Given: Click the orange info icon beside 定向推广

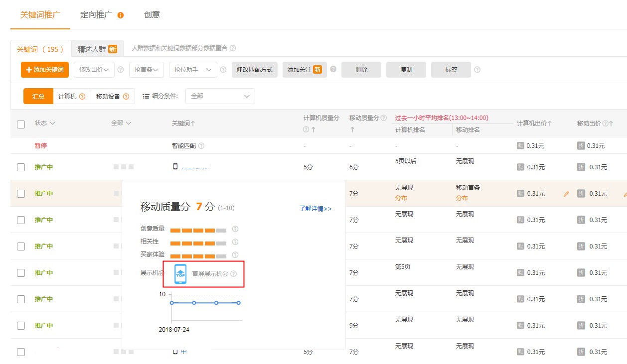Looking at the screenshot, I should pyautogui.click(x=121, y=15).
